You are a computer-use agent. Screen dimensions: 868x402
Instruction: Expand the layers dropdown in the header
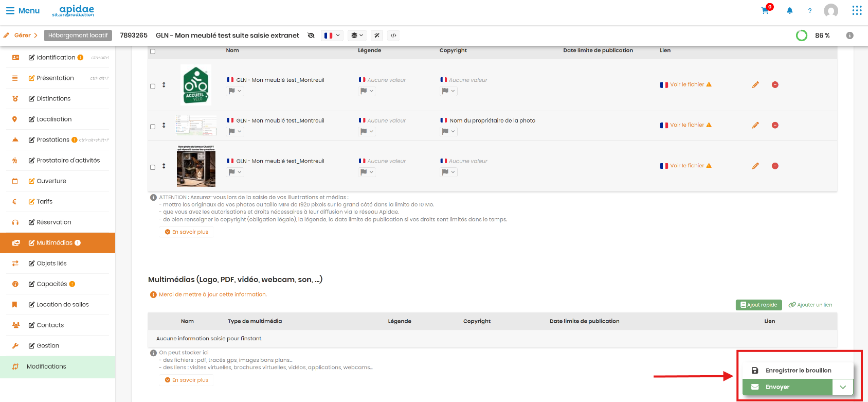pos(357,36)
